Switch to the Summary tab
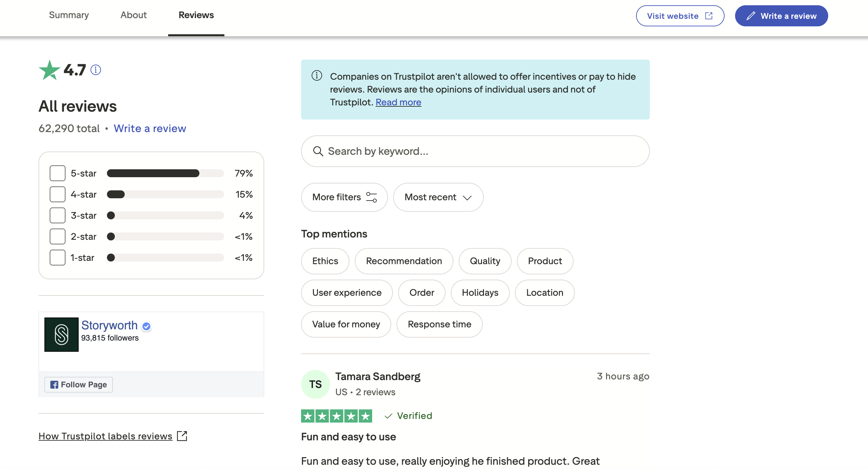Screen dimensions: 868x469 pos(69,15)
